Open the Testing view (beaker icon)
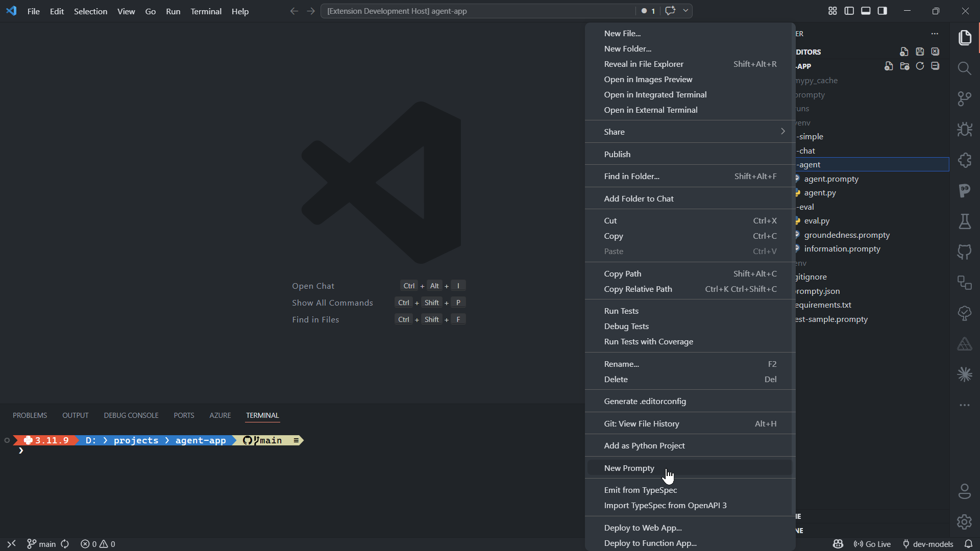Viewport: 980px width, 551px height. [x=965, y=221]
